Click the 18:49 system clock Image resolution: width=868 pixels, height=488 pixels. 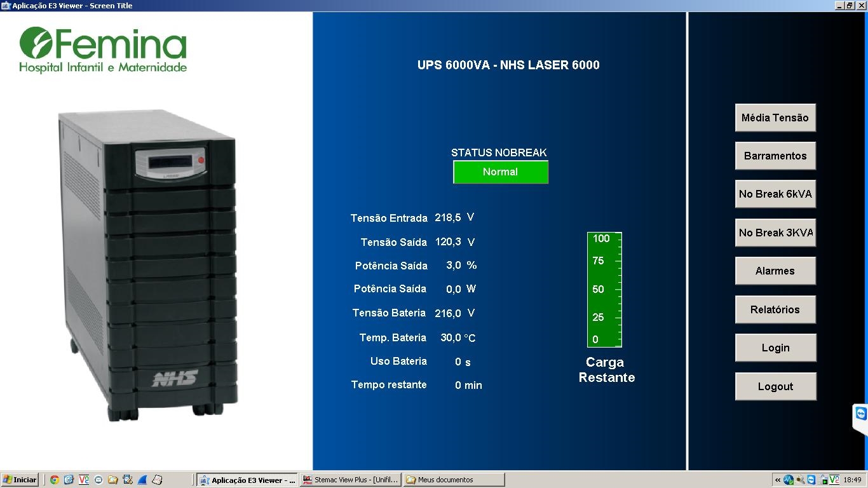(853, 480)
